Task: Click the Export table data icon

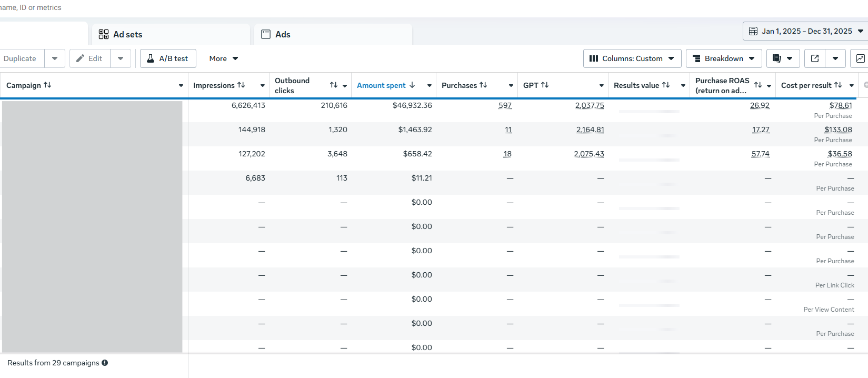Action: [x=815, y=58]
